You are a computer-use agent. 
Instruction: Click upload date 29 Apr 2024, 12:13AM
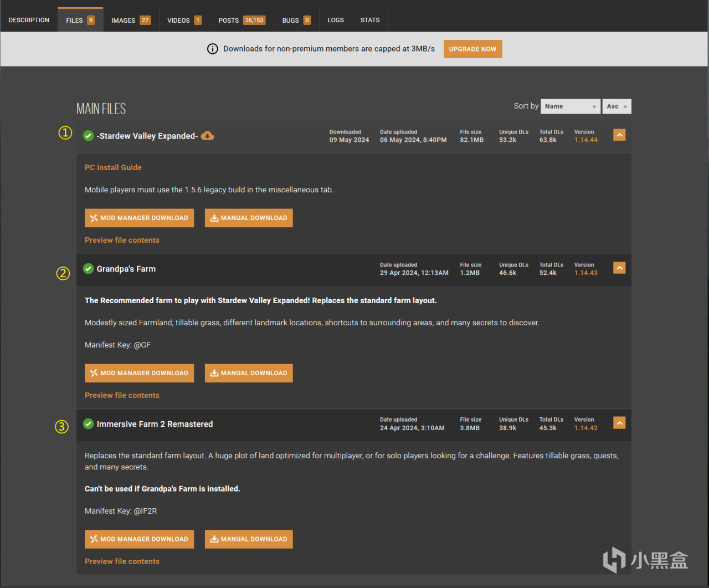414,273
